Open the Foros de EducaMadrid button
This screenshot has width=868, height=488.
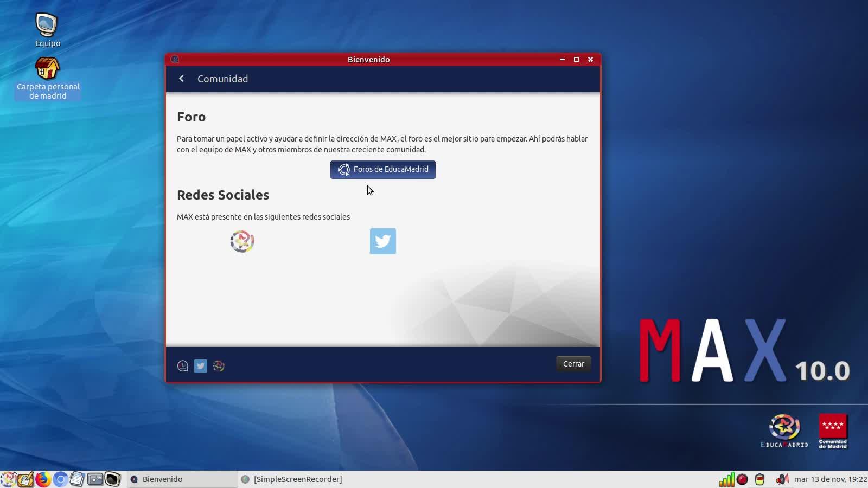(x=383, y=170)
